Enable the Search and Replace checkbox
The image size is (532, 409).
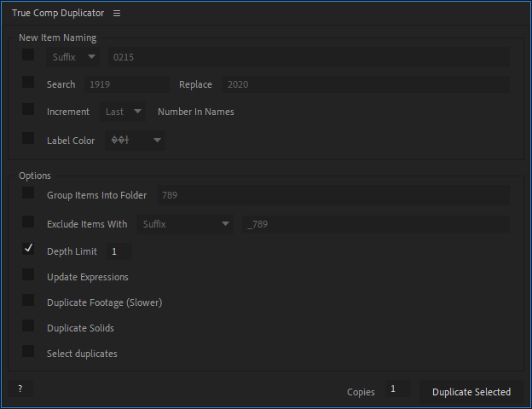[x=28, y=82]
